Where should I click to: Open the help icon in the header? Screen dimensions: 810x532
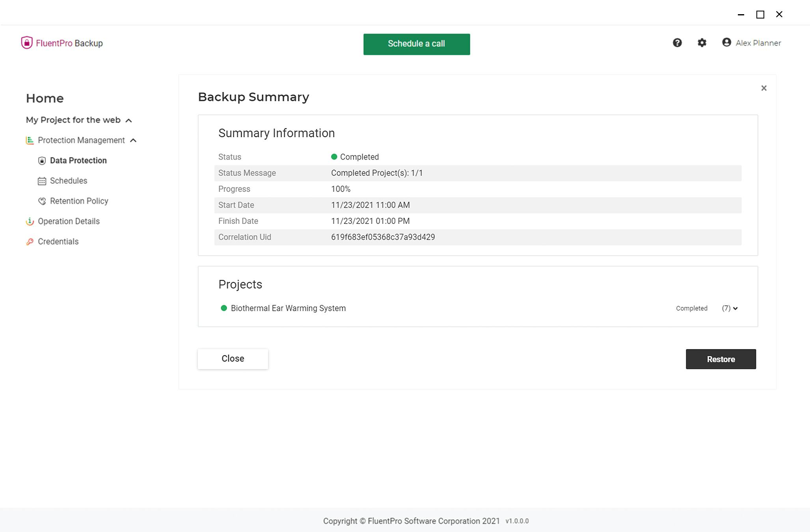point(678,43)
